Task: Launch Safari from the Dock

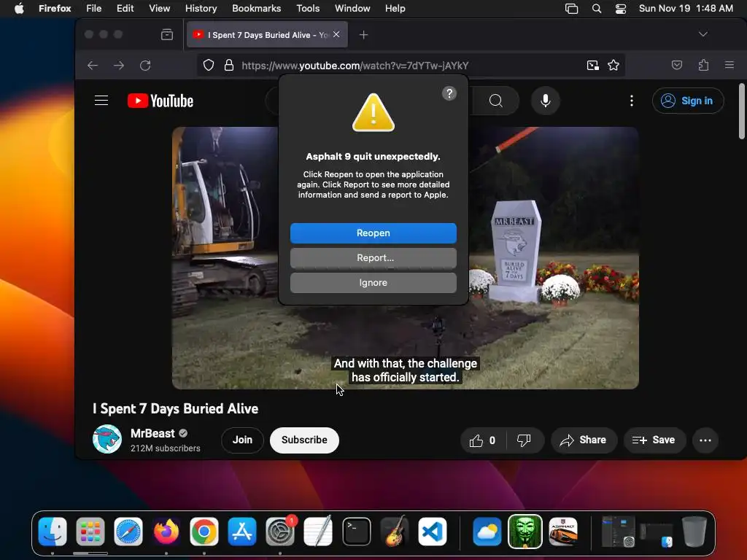Action: tap(128, 532)
